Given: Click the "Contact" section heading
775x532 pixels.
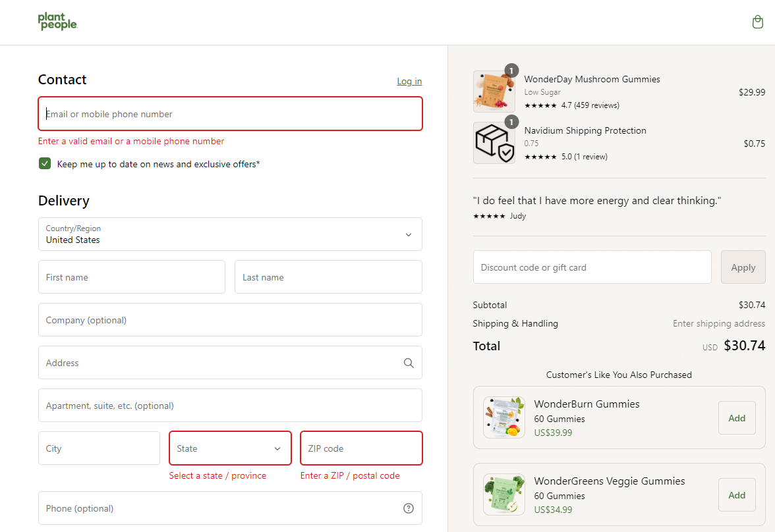Looking at the screenshot, I should click(x=62, y=80).
